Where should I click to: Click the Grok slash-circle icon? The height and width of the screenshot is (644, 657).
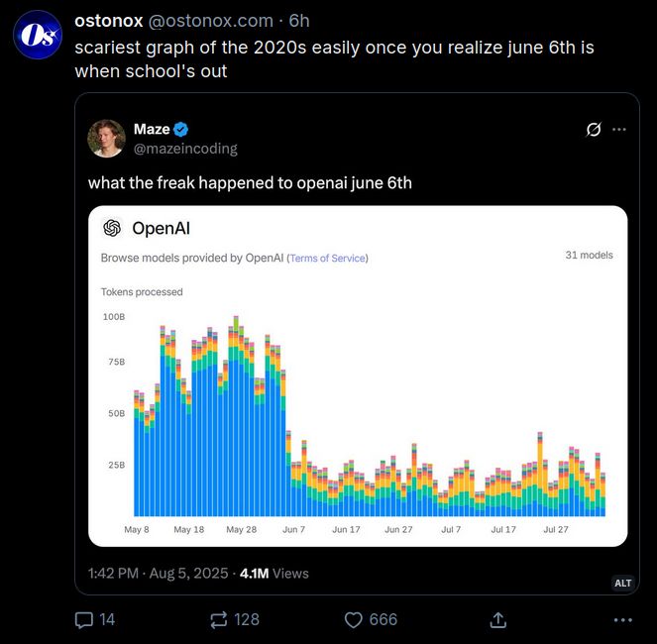tap(594, 130)
